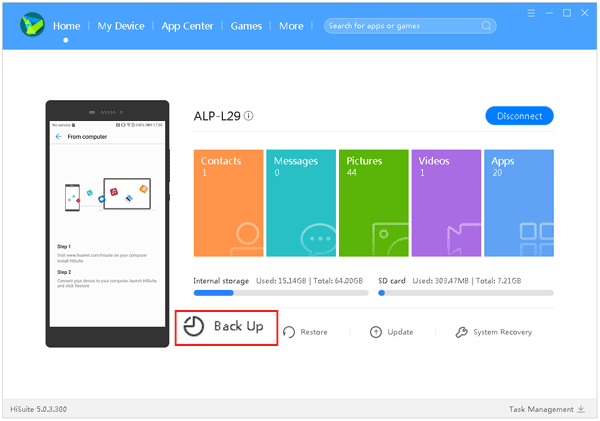The width and height of the screenshot is (600, 421).
Task: Click the Back Up clock icon
Action: 194,326
